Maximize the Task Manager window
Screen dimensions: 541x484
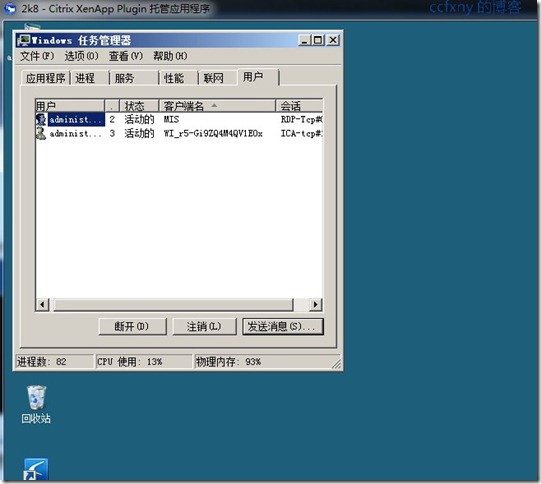(317, 40)
